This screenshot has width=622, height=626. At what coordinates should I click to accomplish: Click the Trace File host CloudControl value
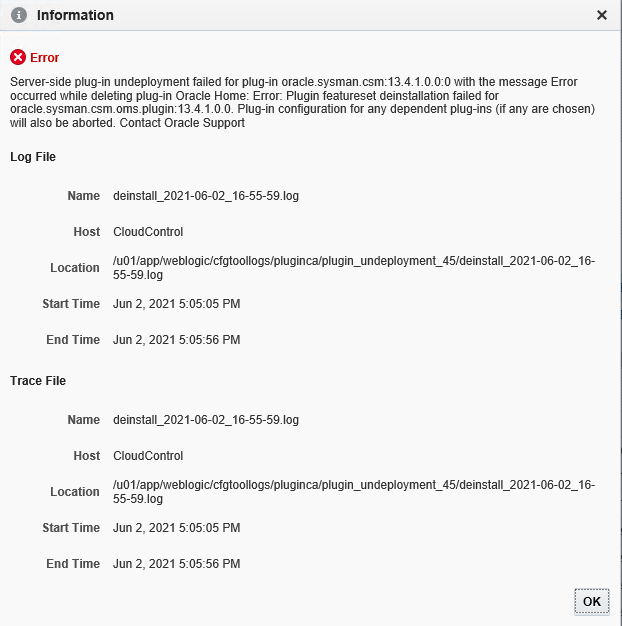tap(148, 456)
